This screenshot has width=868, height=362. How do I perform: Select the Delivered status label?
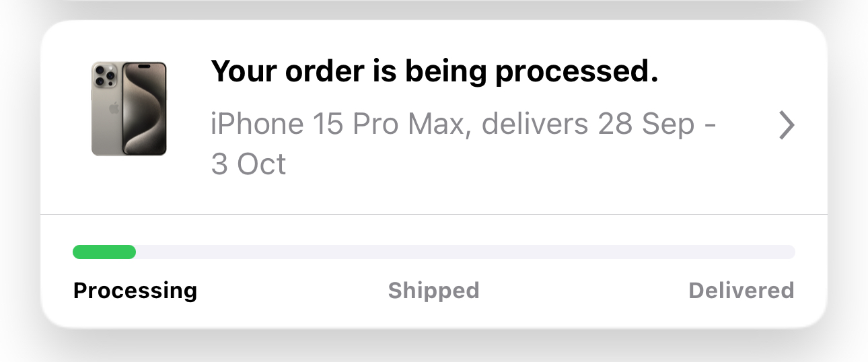tap(741, 291)
